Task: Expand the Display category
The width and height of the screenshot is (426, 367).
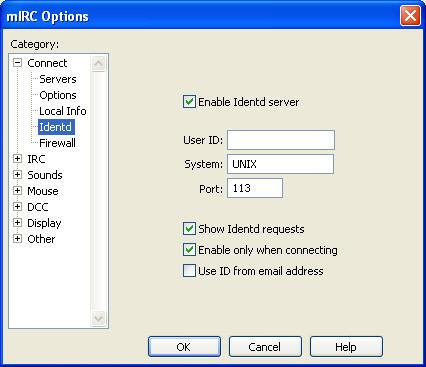Action: click(17, 223)
